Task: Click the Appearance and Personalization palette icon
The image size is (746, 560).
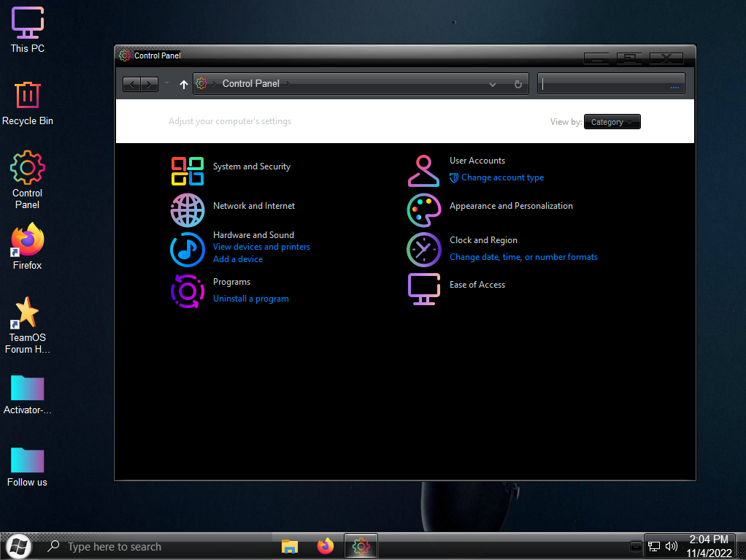Action: 423,210
